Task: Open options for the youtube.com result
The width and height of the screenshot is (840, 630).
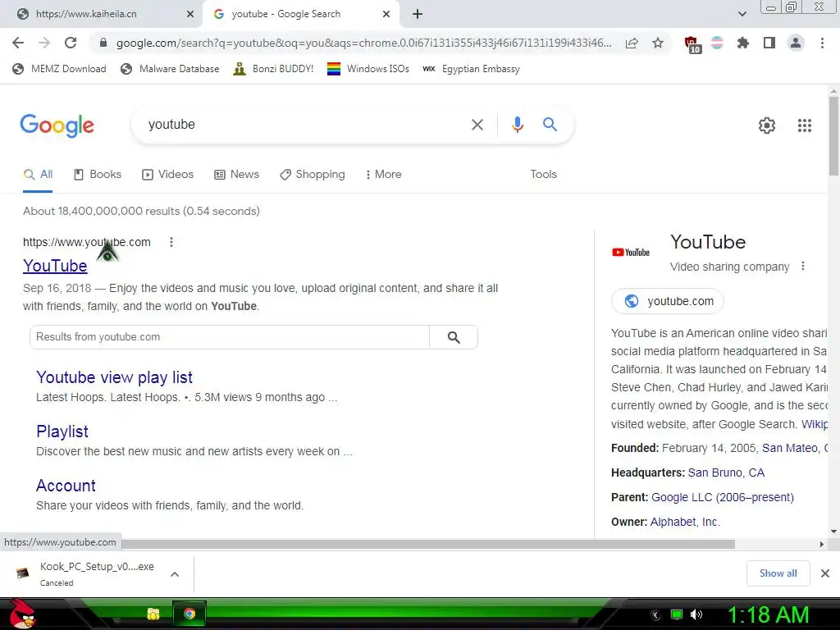Action: (171, 242)
